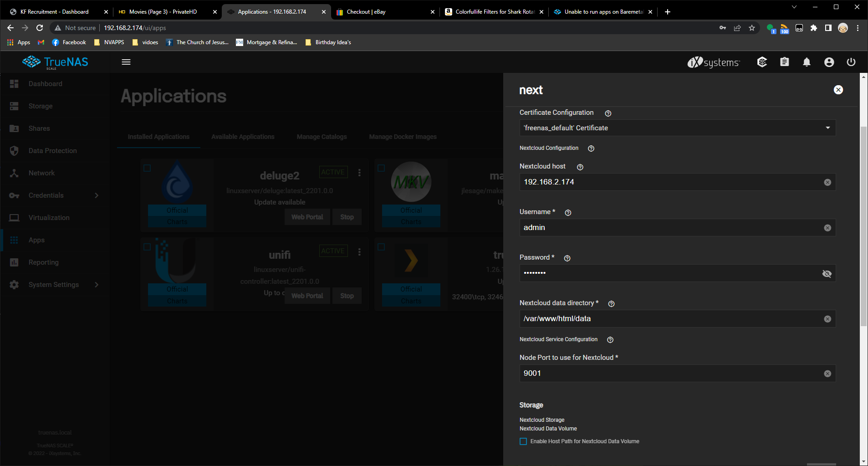
Task: Open TrueCommand status icon in header
Action: [x=762, y=62]
